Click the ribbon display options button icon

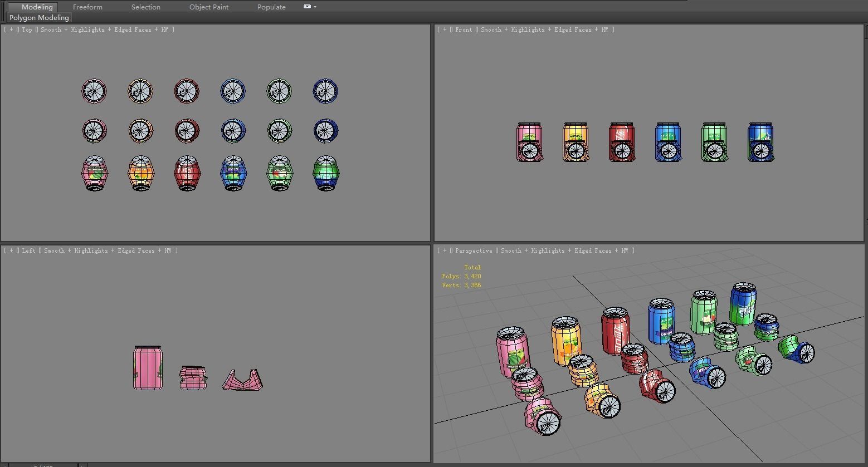point(307,7)
